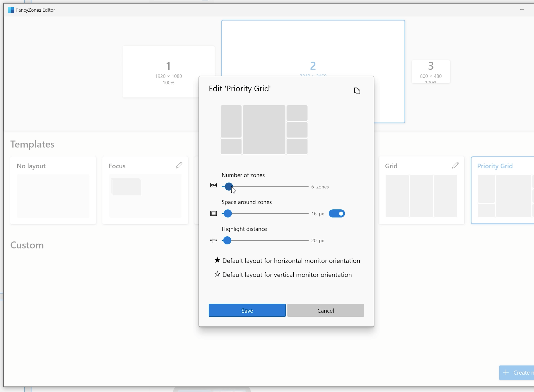Click the Highlight distance icon

coord(214,240)
